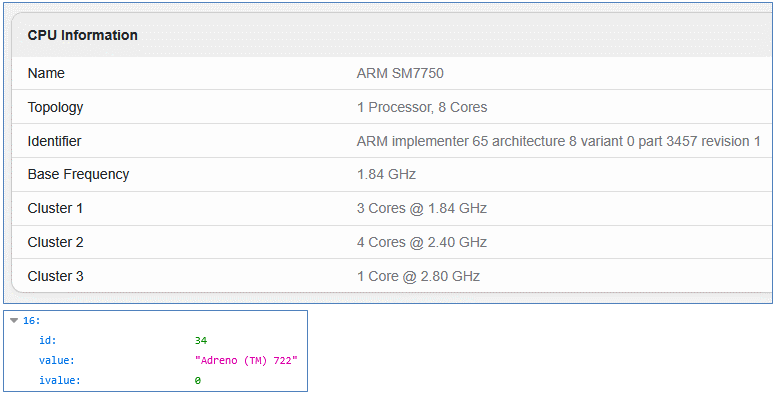776x396 pixels.
Task: Select the ARM implementer 65 identifier value
Action: tap(558, 141)
